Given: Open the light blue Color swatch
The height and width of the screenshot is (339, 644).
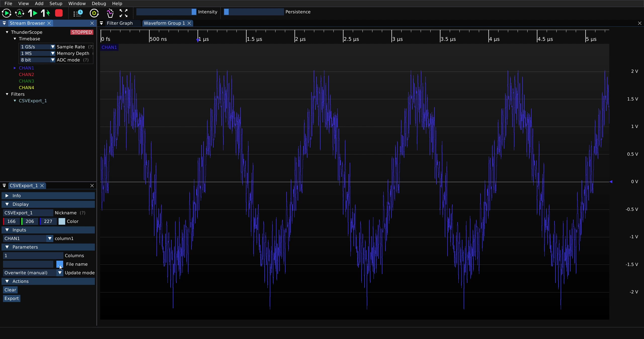Looking at the screenshot, I should (x=62, y=221).
